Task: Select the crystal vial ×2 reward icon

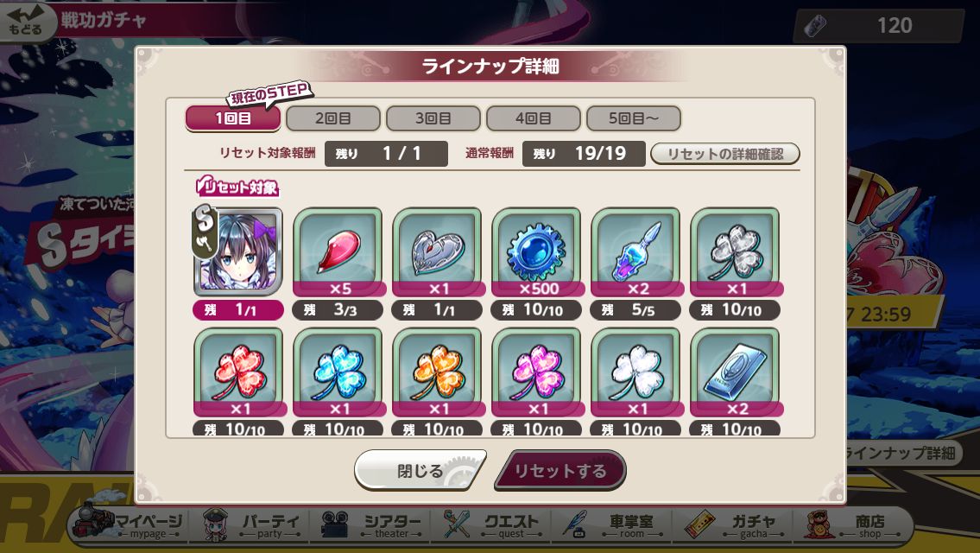Action: 635,251
